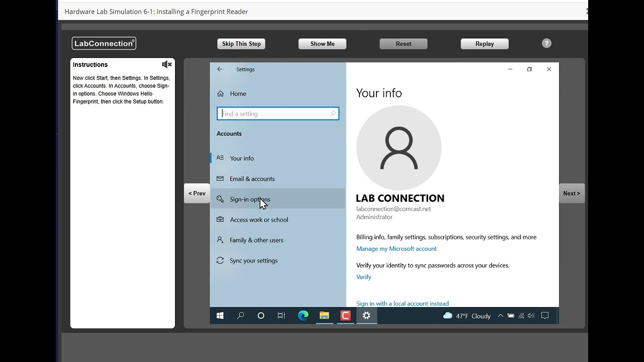
Task: Open Manage my Microsoft account link
Action: [x=396, y=249]
